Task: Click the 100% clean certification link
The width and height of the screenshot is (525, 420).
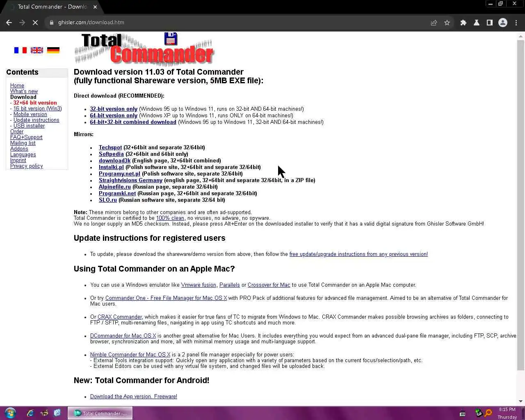Action: tap(170, 218)
